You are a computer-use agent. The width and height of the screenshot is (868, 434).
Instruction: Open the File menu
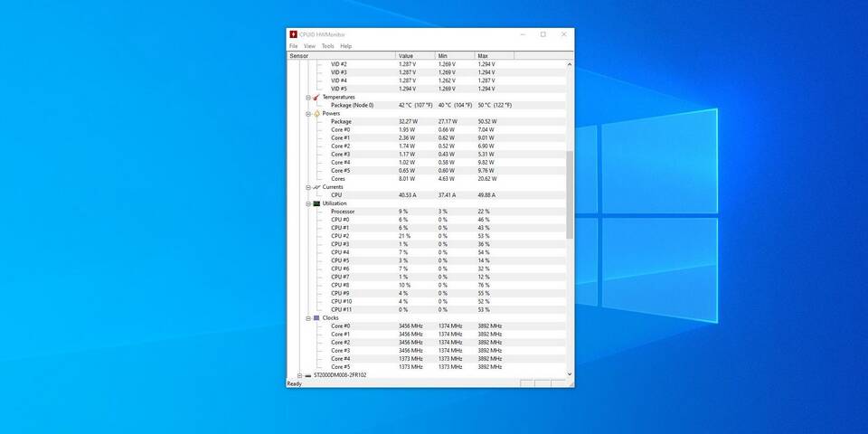293,46
